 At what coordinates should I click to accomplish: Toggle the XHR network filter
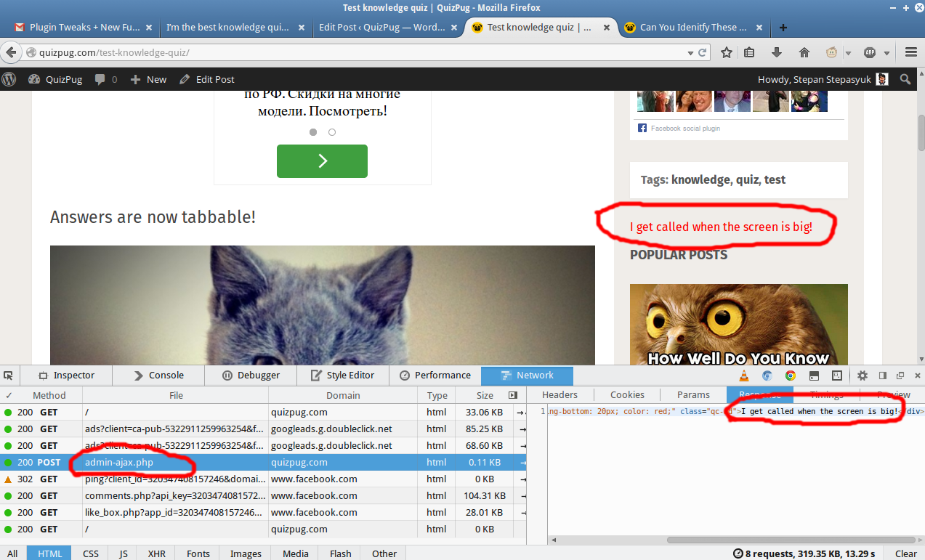[157, 553]
